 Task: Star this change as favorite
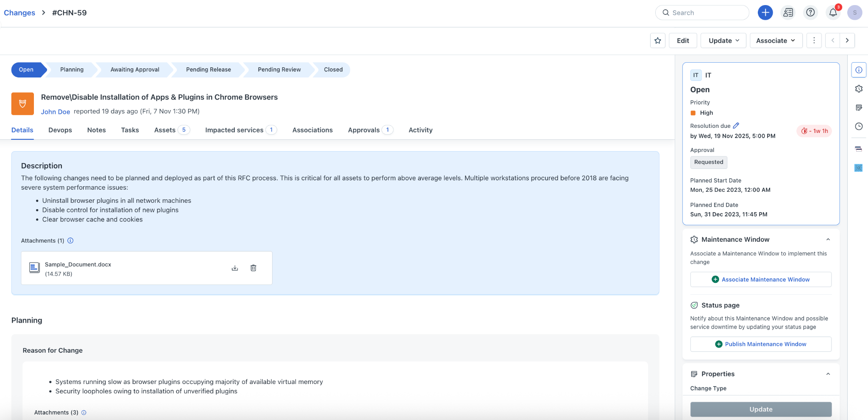click(658, 41)
